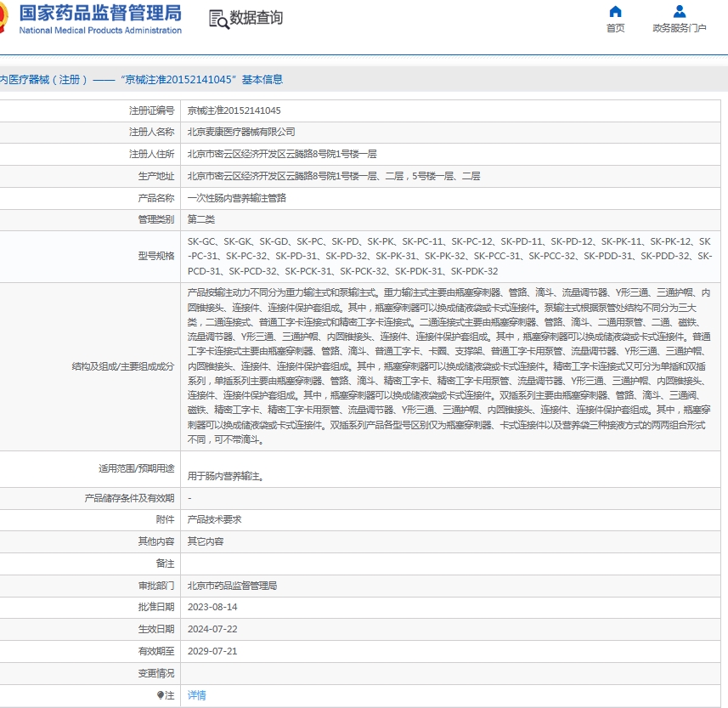
Task: Click the National Medical Products Administration subtitle
Action: (100, 31)
